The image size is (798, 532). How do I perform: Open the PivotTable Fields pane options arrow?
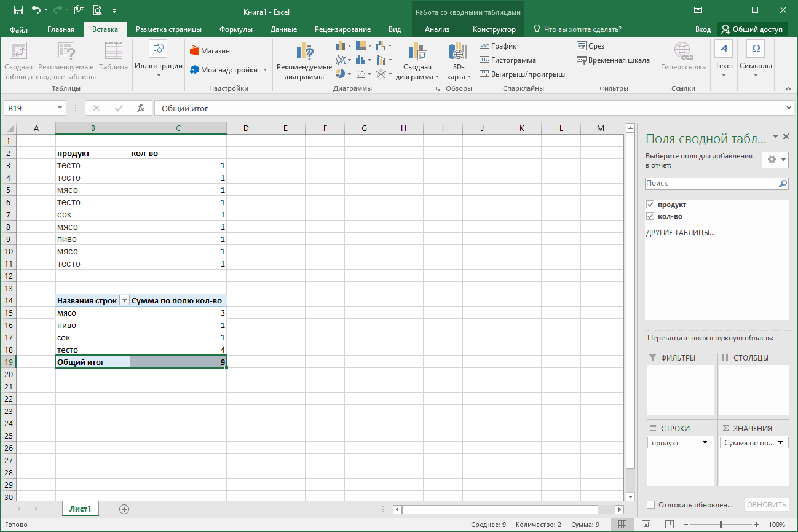(x=775, y=137)
